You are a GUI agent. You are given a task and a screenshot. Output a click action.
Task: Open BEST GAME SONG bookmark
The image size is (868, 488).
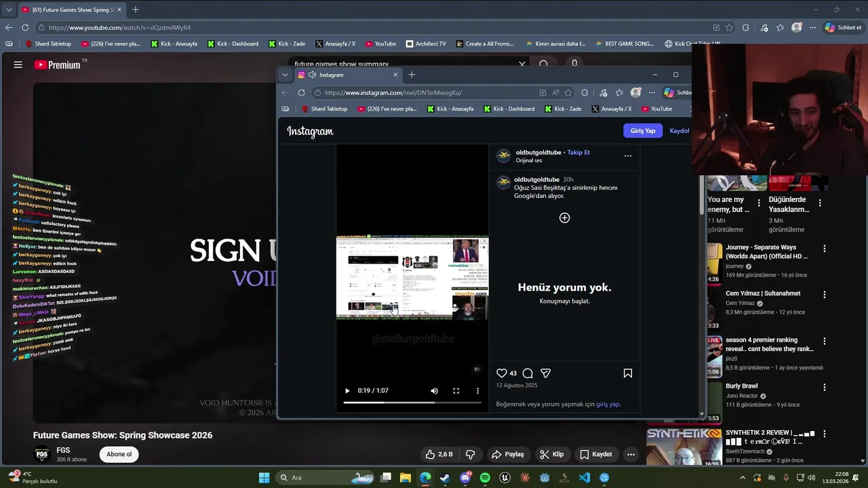(x=625, y=43)
